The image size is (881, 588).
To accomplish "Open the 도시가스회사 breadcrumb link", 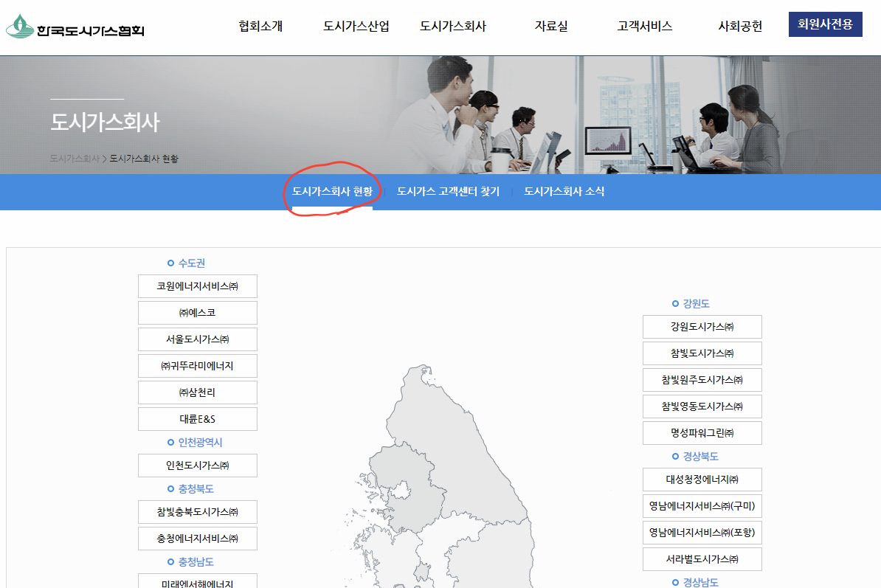I will (x=74, y=159).
